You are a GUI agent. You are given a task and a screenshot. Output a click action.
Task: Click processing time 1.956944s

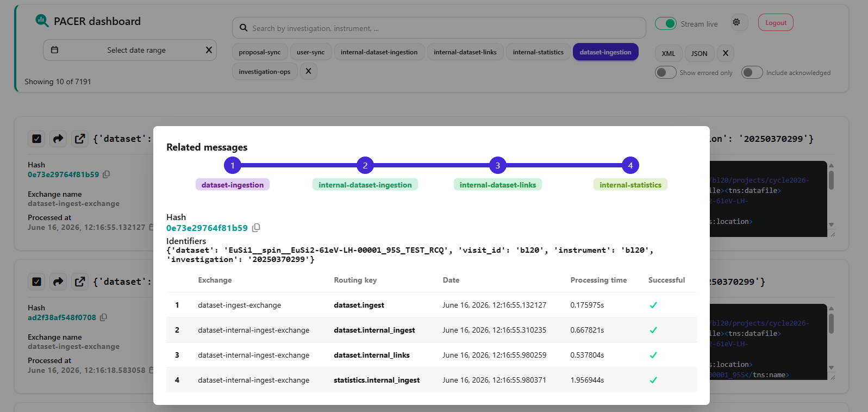coord(587,380)
